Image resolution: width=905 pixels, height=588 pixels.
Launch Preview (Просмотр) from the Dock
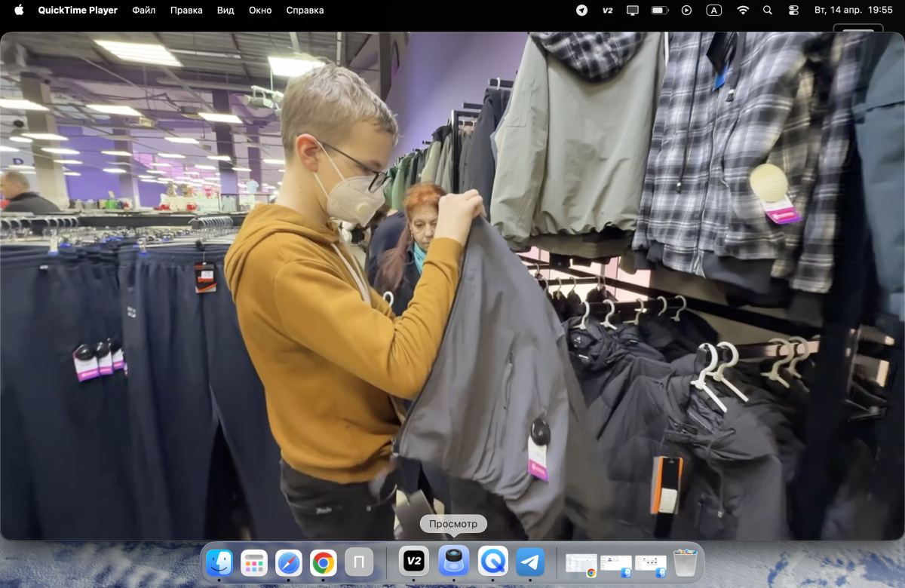pyautogui.click(x=454, y=562)
